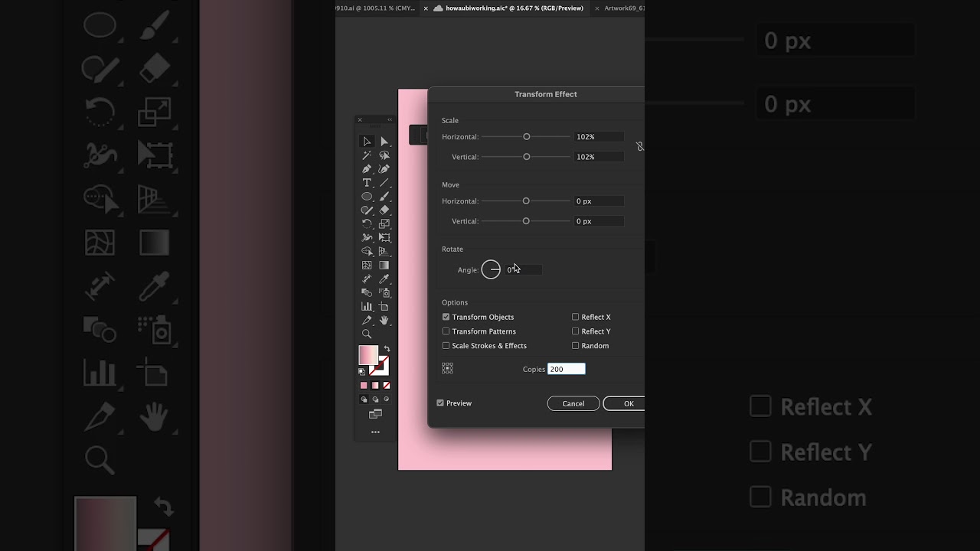Image resolution: width=980 pixels, height=551 pixels.
Task: Select the Selection arrow tool
Action: click(367, 142)
